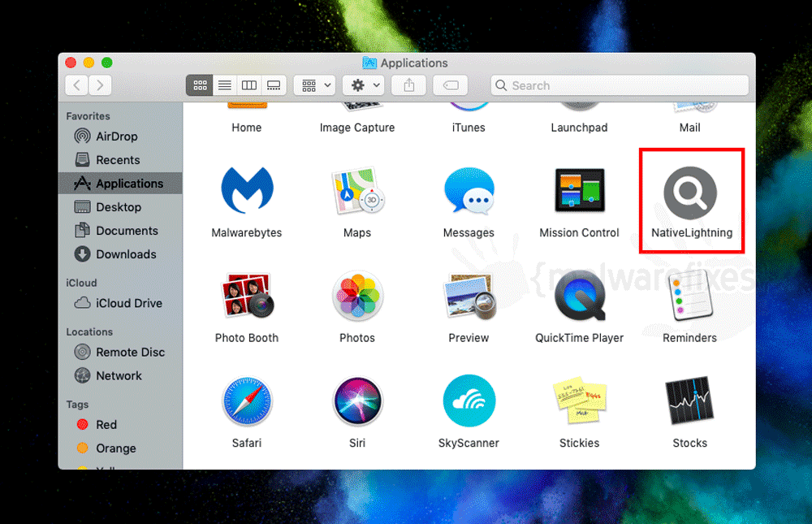This screenshot has height=524, width=812.
Task: Select Downloads in the sidebar
Action: tap(120, 254)
